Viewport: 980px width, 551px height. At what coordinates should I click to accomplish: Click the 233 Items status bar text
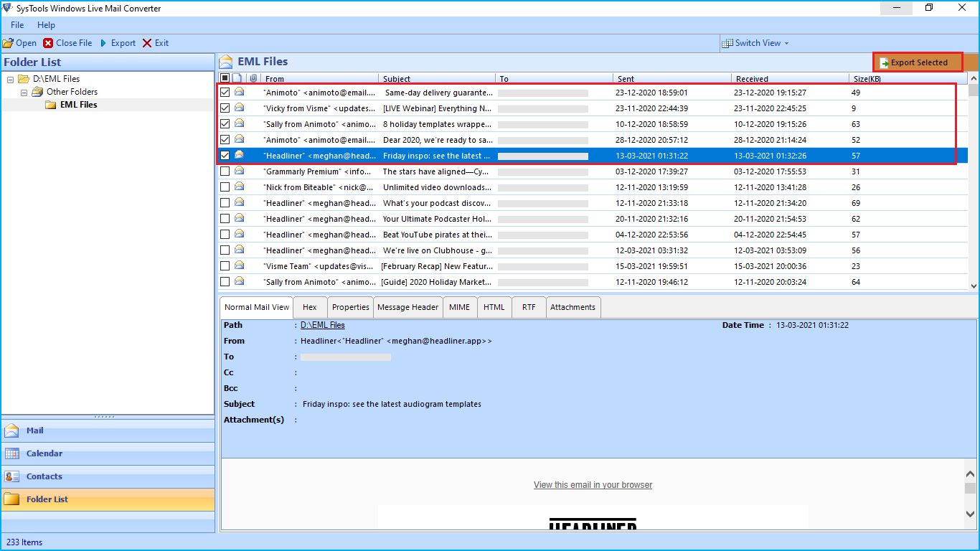coord(24,542)
